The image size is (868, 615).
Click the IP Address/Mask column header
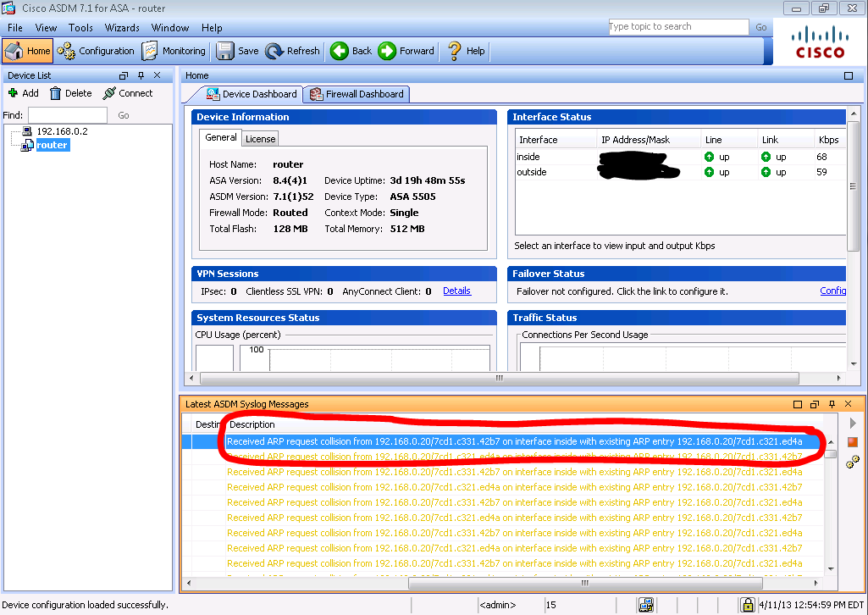[649, 140]
